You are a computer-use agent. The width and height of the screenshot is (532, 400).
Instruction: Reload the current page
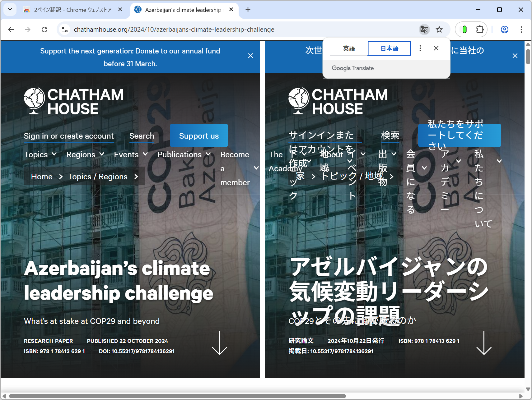point(44,29)
